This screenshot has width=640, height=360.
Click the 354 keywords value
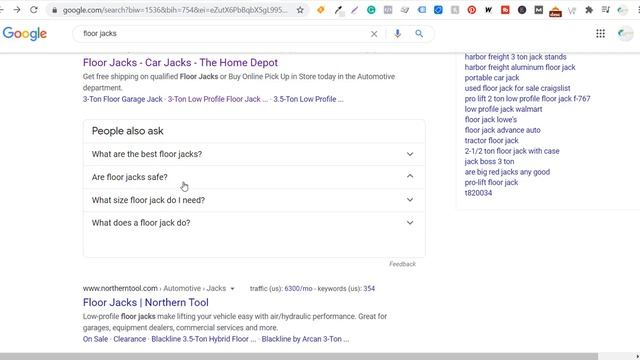(369, 289)
